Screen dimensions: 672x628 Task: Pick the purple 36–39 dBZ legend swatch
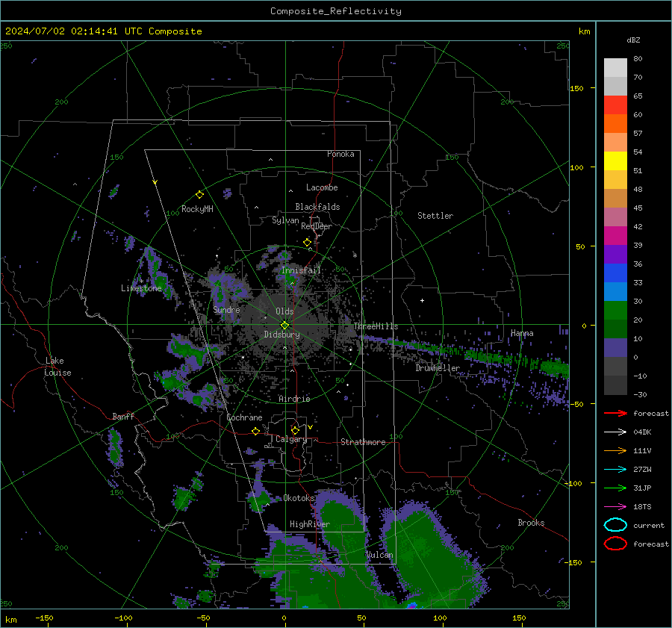pos(615,255)
